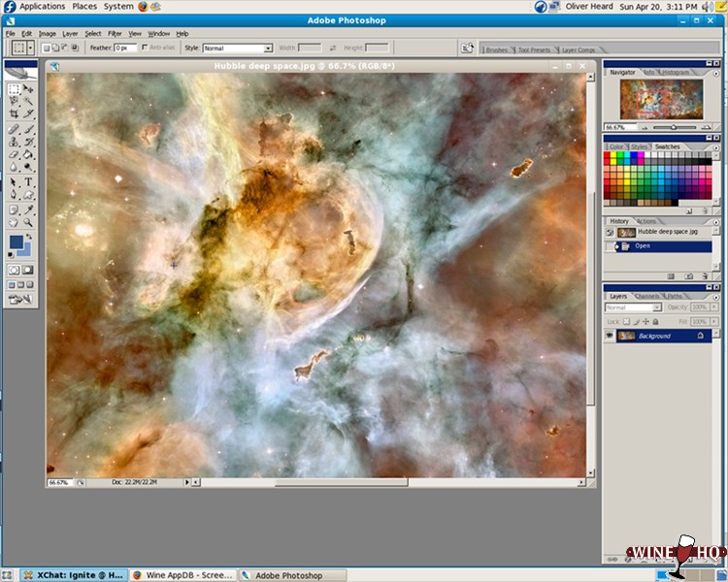Switch to the Histogram tab
The width and height of the screenshot is (728, 582).
coord(676,73)
